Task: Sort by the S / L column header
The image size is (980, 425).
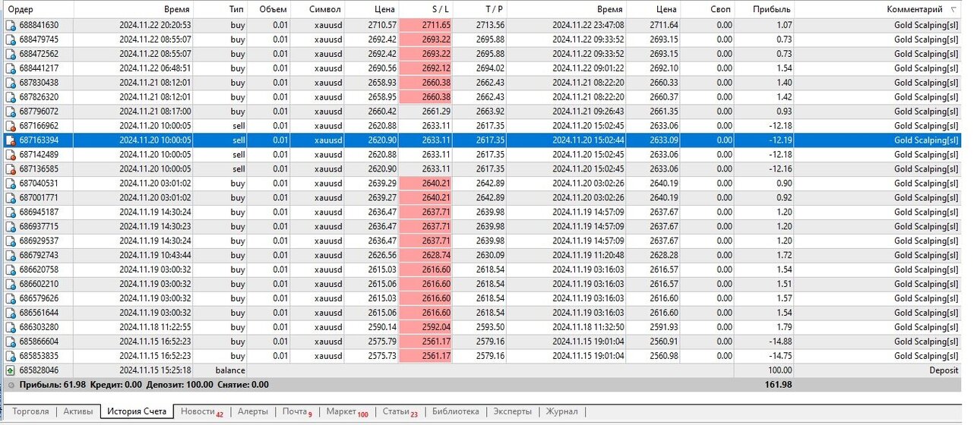Action: tap(425, 9)
